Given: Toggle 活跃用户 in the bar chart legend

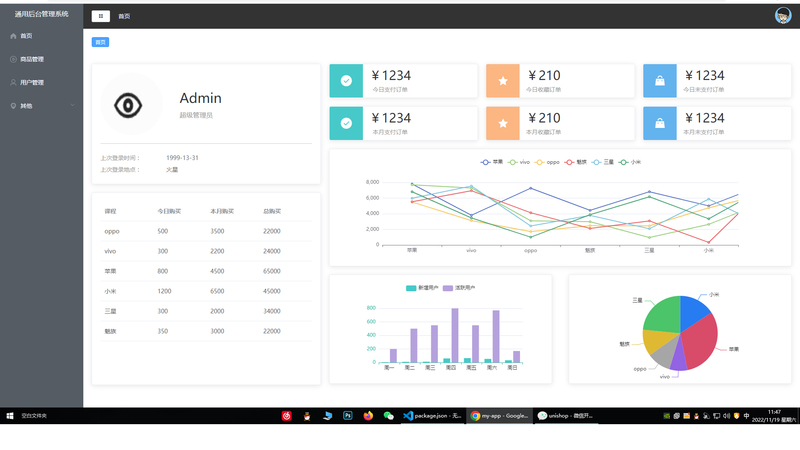Looking at the screenshot, I should pos(459,288).
